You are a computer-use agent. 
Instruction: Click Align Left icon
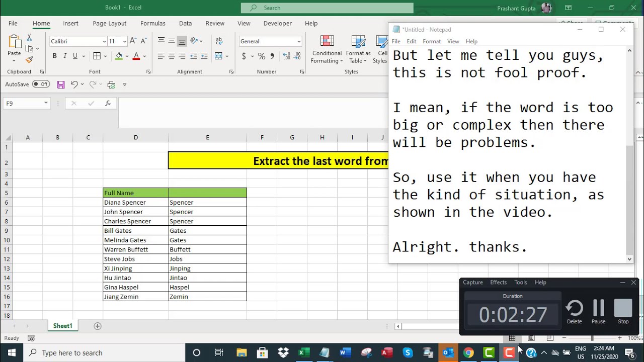[x=161, y=56]
